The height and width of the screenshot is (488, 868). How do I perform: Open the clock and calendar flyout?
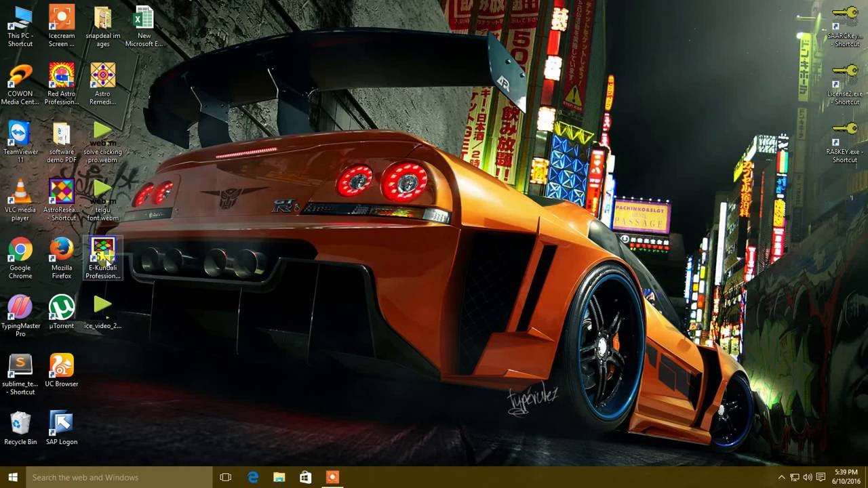(x=845, y=477)
